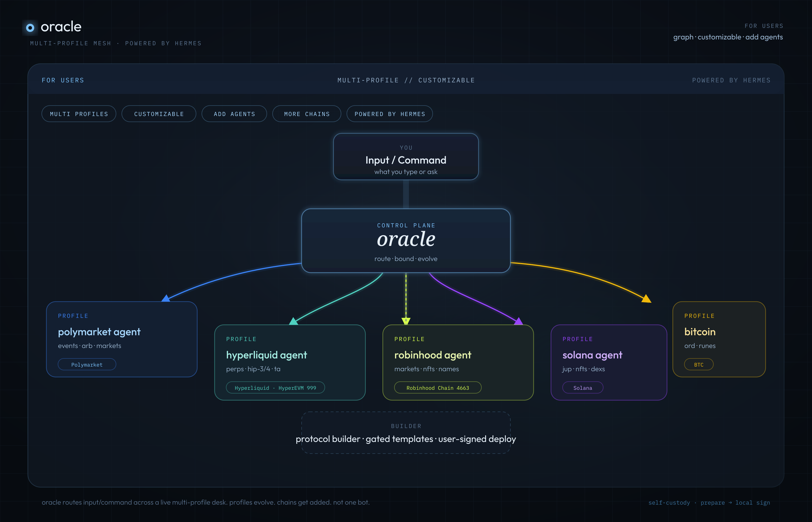Select the MORE CHAINS pill

(307, 114)
